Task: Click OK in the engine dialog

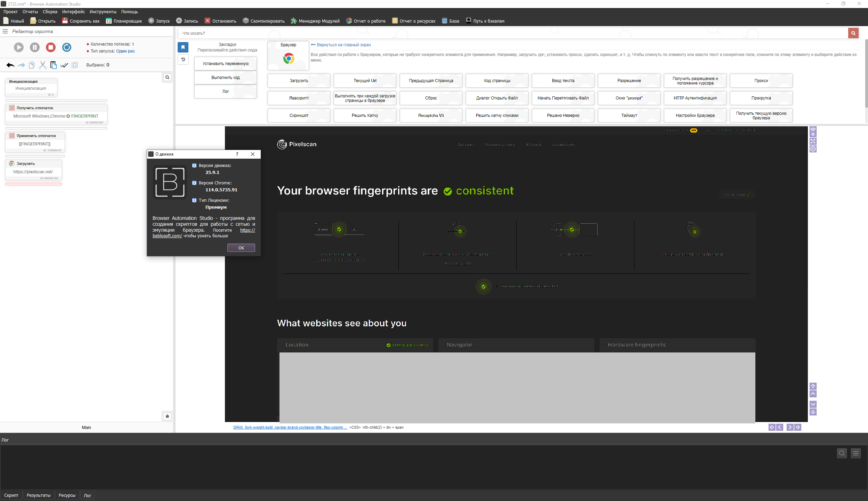Action: pos(241,248)
